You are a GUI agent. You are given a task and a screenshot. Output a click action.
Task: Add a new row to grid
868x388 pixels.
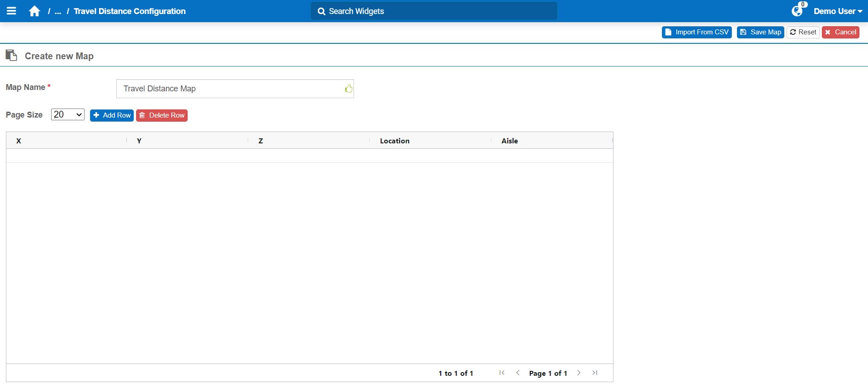coord(112,115)
